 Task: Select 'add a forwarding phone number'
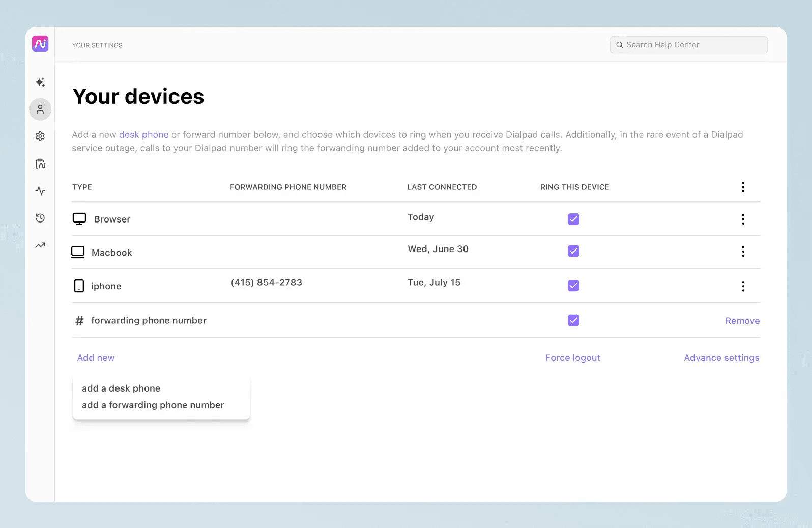153,405
